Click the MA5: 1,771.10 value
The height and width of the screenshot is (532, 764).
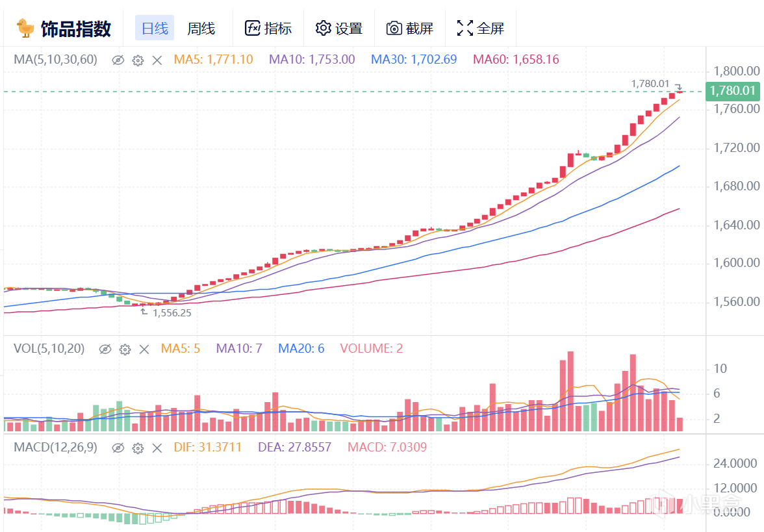(x=213, y=60)
